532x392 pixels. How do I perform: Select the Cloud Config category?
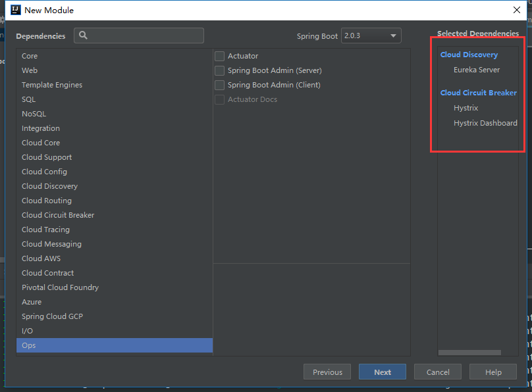click(115, 172)
